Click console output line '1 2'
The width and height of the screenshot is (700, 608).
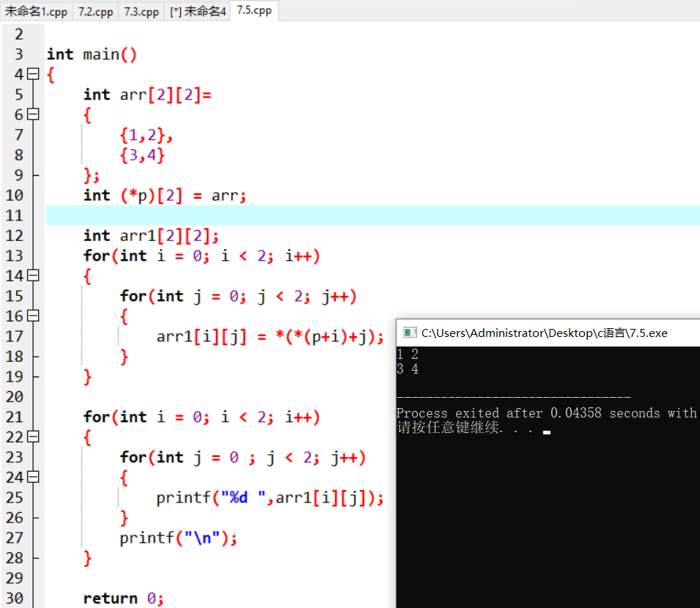click(x=408, y=355)
